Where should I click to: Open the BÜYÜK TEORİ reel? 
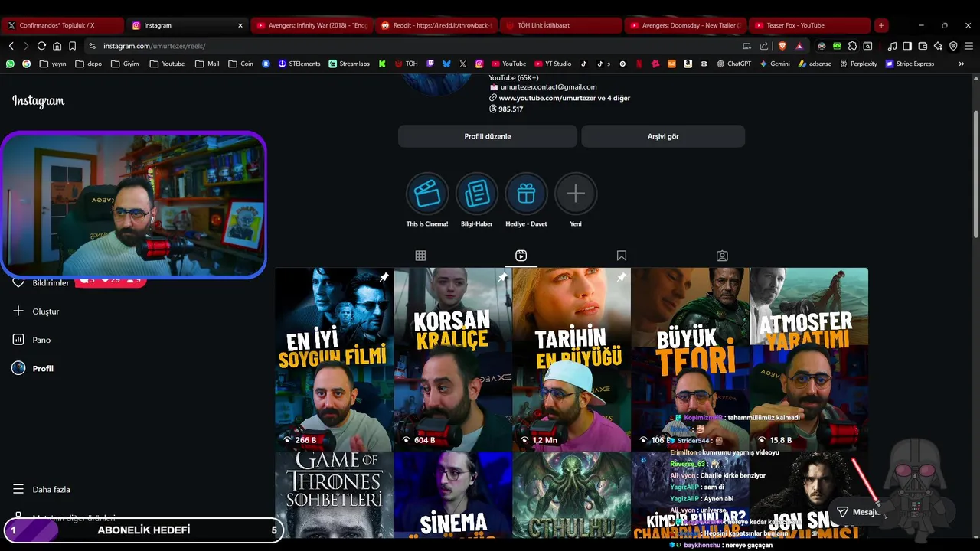(690, 359)
